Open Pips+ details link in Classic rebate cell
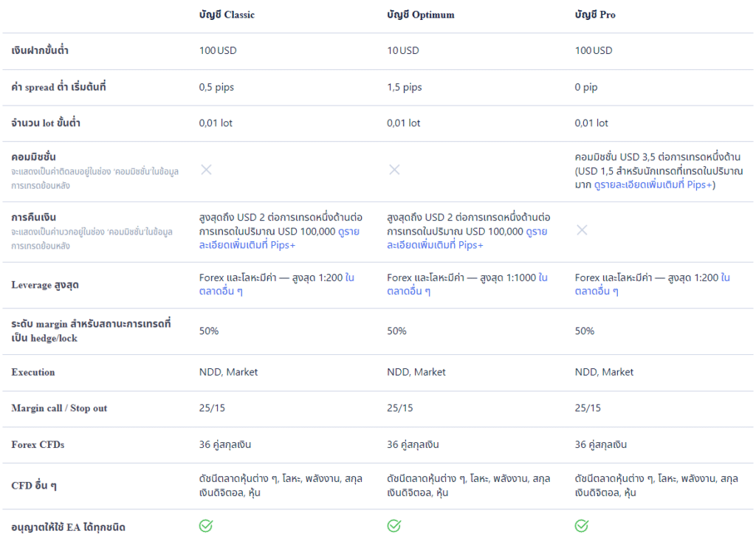756x541 pixels. point(279,238)
